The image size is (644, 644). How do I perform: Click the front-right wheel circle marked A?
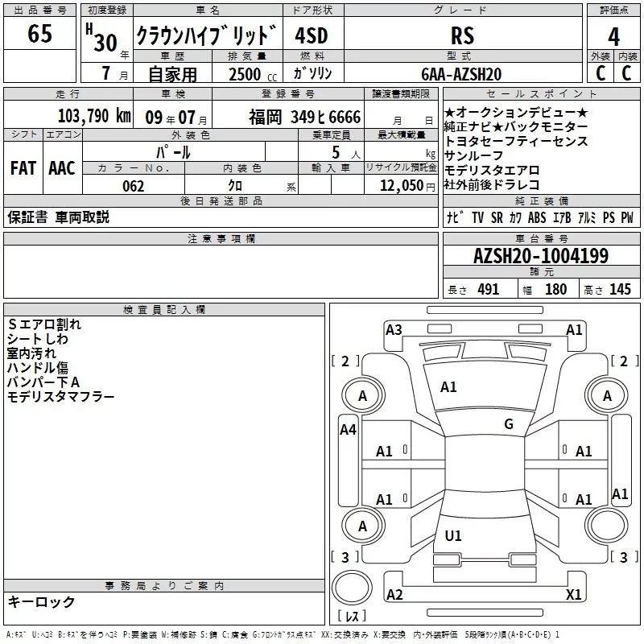607,395
